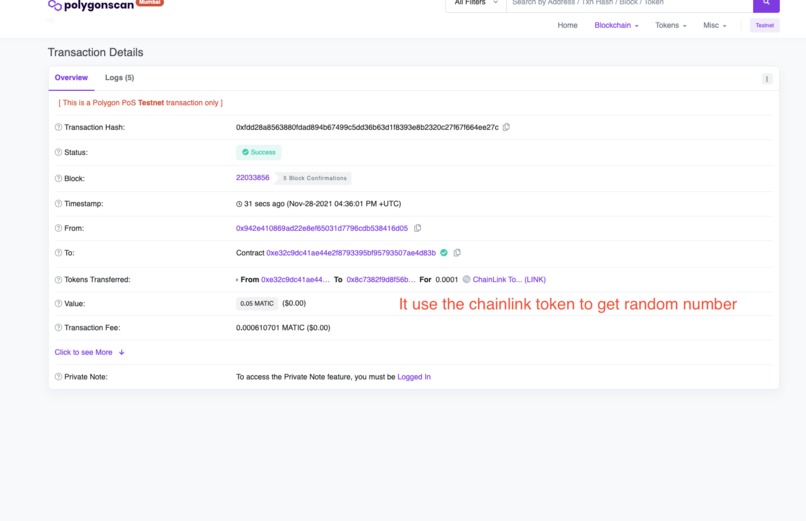This screenshot has width=806, height=521.
Task: Go to the Home page
Action: pos(567,25)
